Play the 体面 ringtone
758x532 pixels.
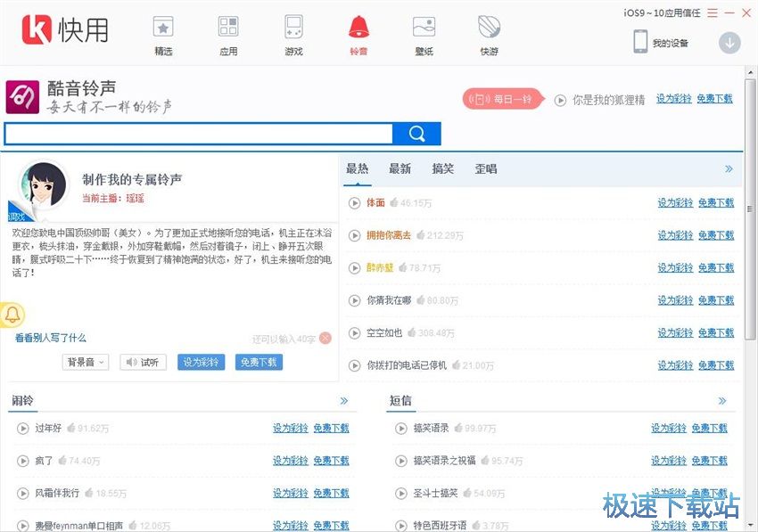pyautogui.click(x=354, y=203)
